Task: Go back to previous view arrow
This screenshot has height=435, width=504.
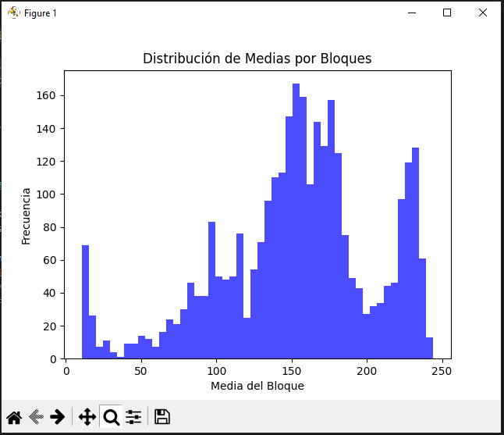Action: coord(36,417)
